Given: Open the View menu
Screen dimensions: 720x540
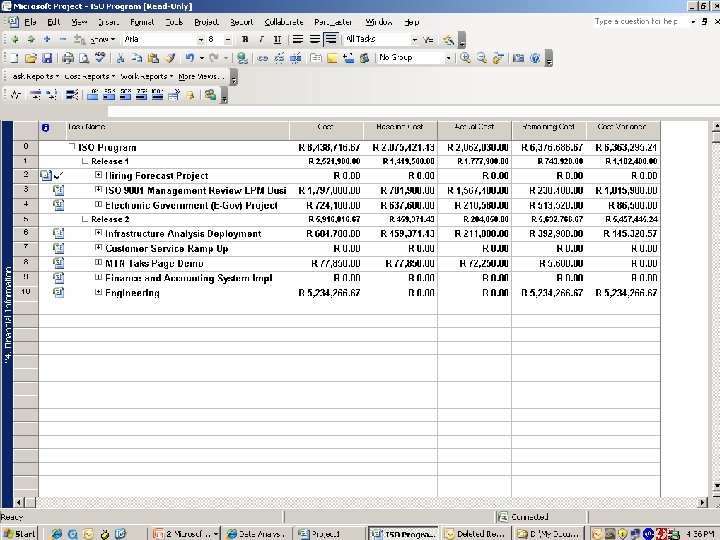Looking at the screenshot, I should pos(79,22).
